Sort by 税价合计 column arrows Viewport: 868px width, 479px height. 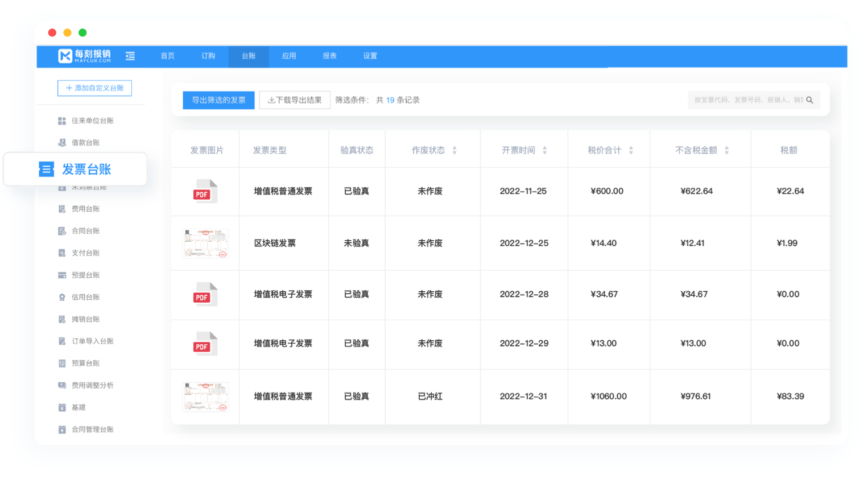[631, 151]
